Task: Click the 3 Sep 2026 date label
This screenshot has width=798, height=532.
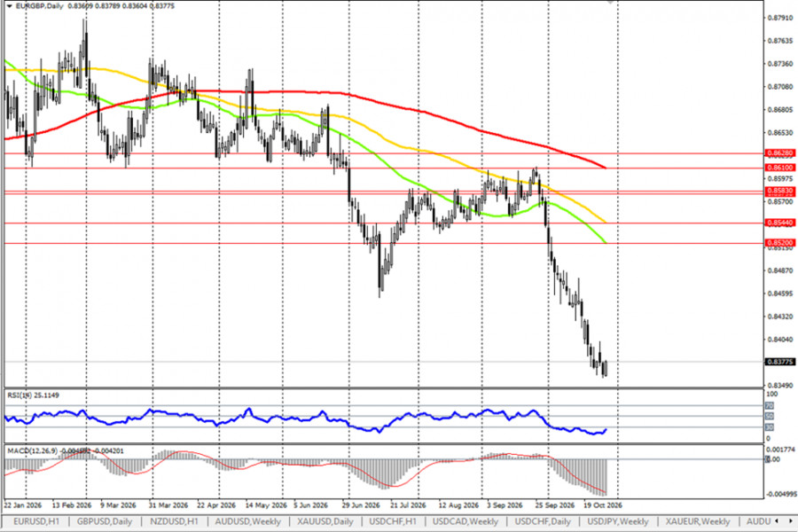Action: [504, 505]
